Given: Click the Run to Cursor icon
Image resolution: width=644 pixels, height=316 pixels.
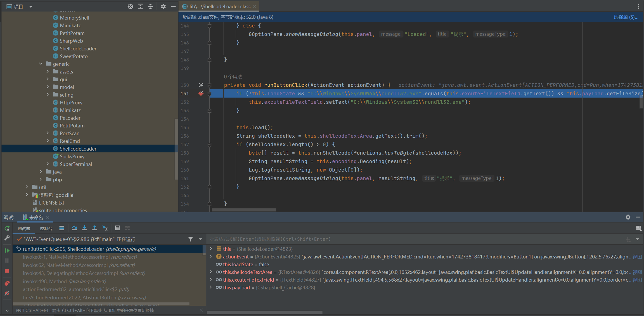Looking at the screenshot, I should click(105, 228).
